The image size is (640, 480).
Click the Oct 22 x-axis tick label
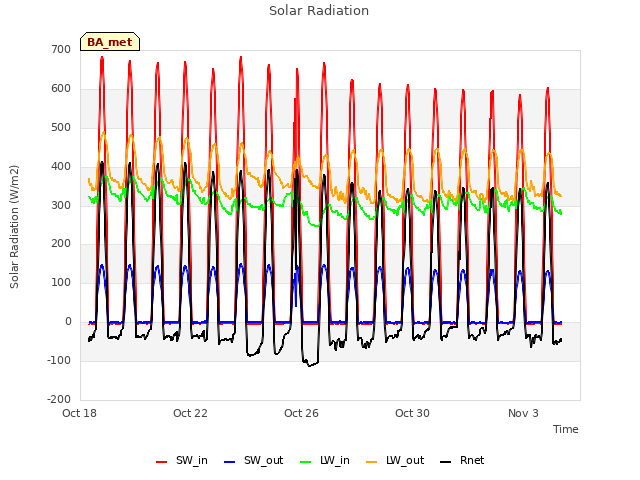(x=190, y=413)
